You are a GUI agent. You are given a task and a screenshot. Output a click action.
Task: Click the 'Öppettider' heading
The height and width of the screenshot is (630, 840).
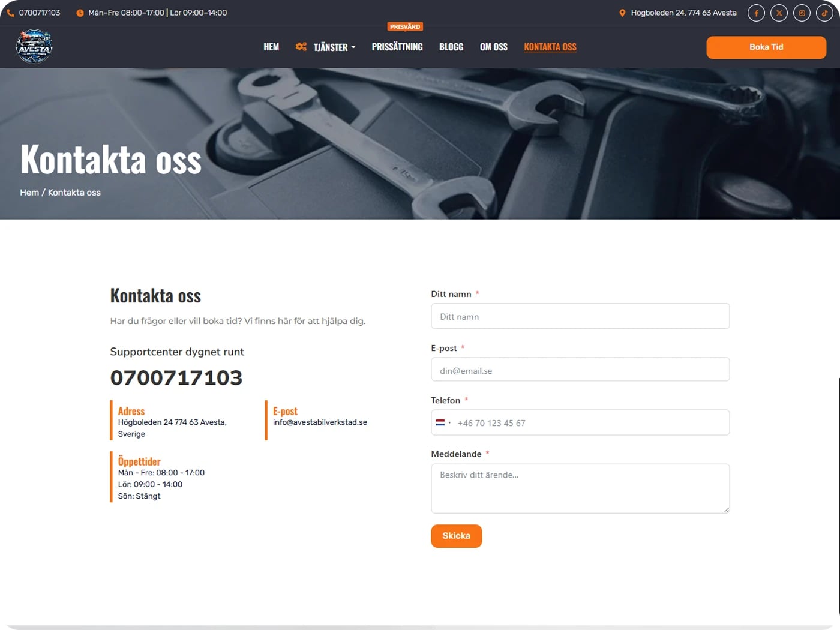139,461
